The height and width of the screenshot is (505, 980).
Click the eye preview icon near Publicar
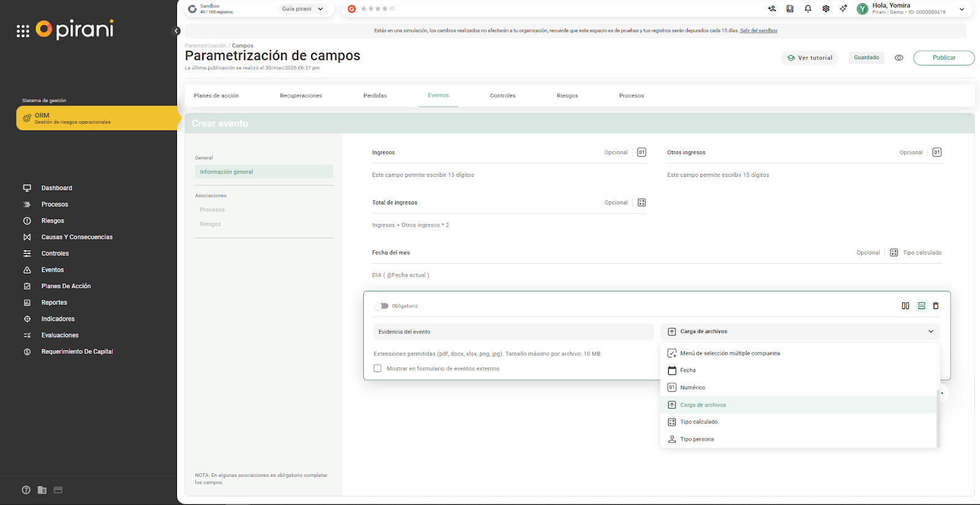coord(899,58)
